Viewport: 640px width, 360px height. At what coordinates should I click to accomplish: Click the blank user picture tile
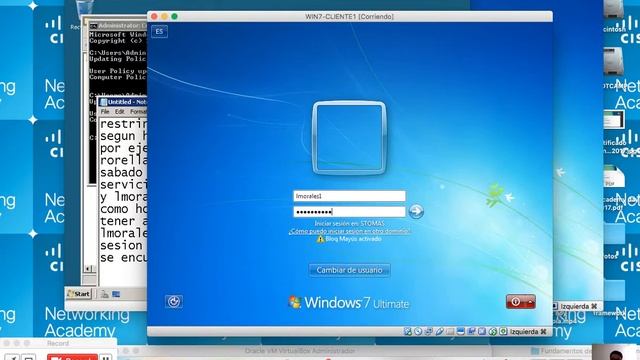(349, 138)
